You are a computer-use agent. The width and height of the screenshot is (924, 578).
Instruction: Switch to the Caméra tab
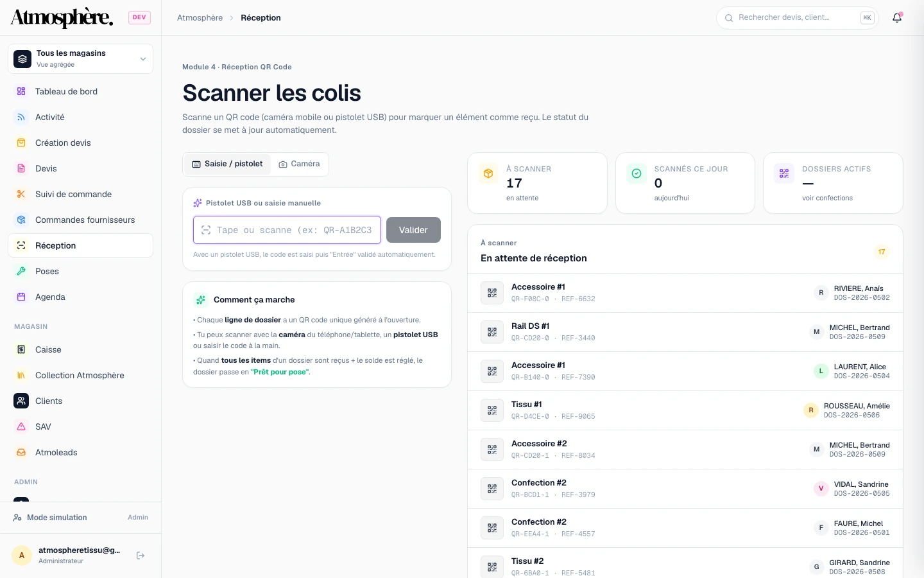pyautogui.click(x=299, y=164)
